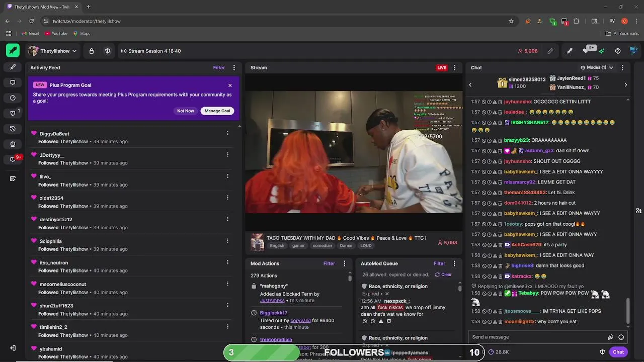644x362 pixels.
Task: Open JustAmbss moderator link
Action: [x=272, y=301]
